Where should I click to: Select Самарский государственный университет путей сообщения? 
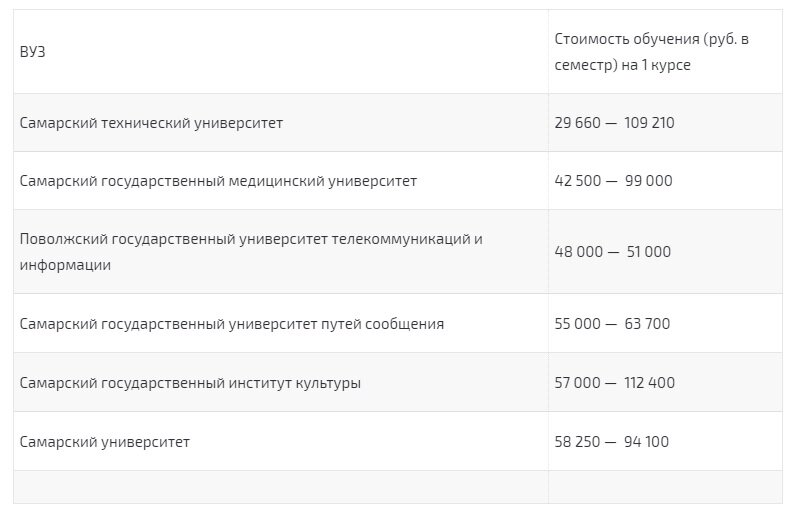pos(231,324)
